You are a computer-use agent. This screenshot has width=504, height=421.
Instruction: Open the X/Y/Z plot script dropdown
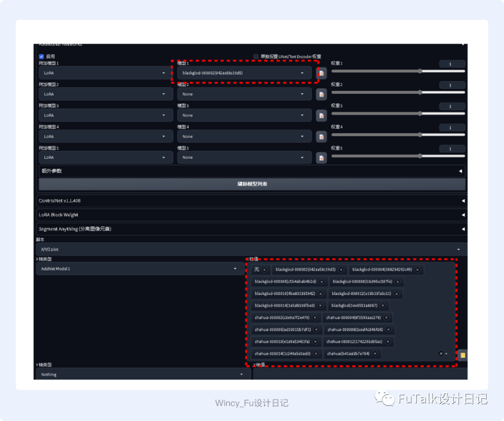coord(252,249)
